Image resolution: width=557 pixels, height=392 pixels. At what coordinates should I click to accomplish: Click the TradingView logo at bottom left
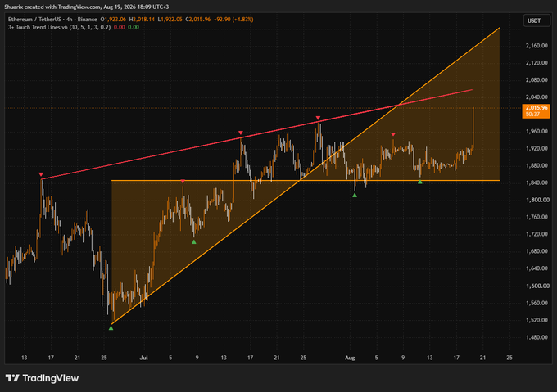[x=42, y=378]
